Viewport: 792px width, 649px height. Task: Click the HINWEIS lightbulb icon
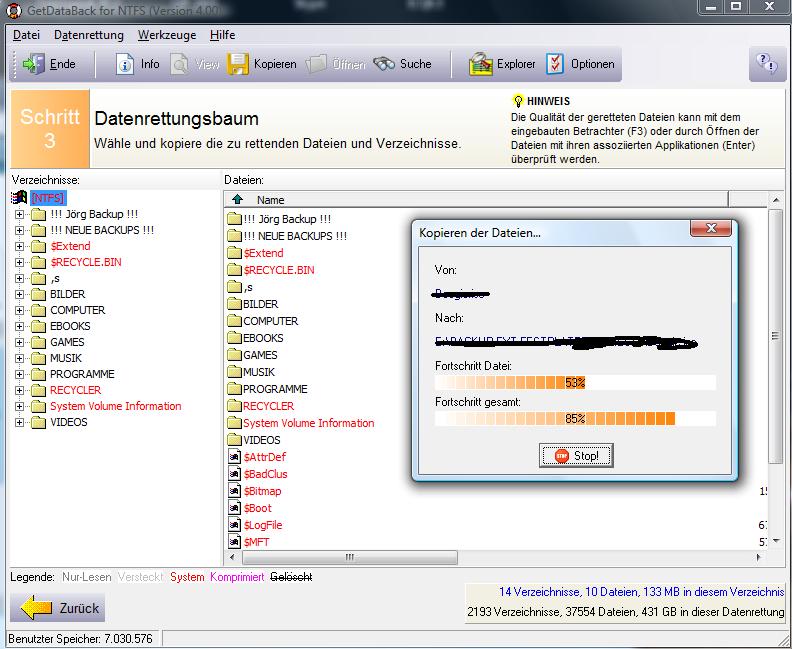pyautogui.click(x=518, y=101)
